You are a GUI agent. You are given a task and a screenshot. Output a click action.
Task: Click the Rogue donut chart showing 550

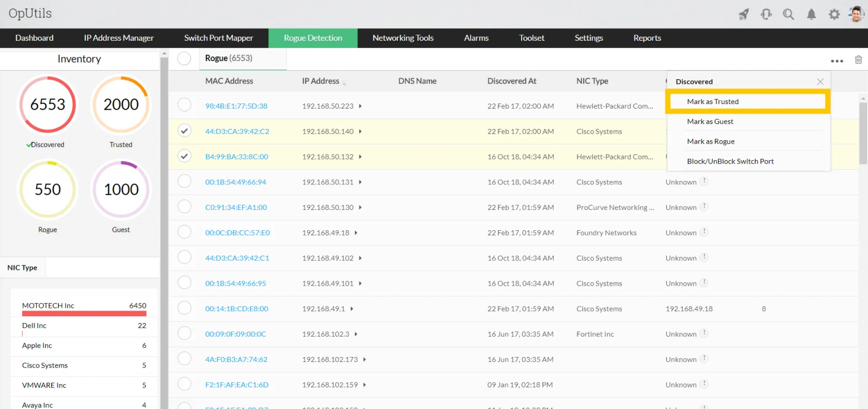point(47,189)
